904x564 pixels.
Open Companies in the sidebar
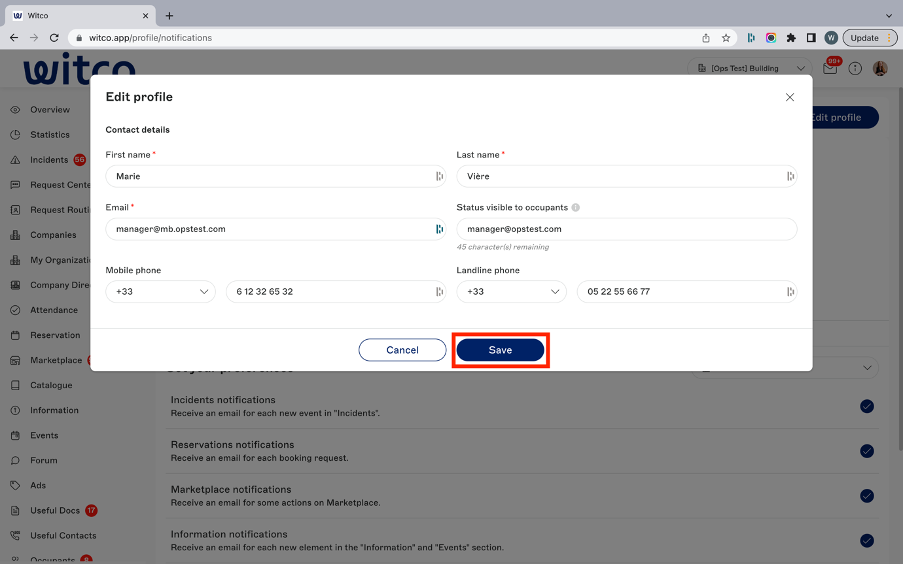[53, 235]
